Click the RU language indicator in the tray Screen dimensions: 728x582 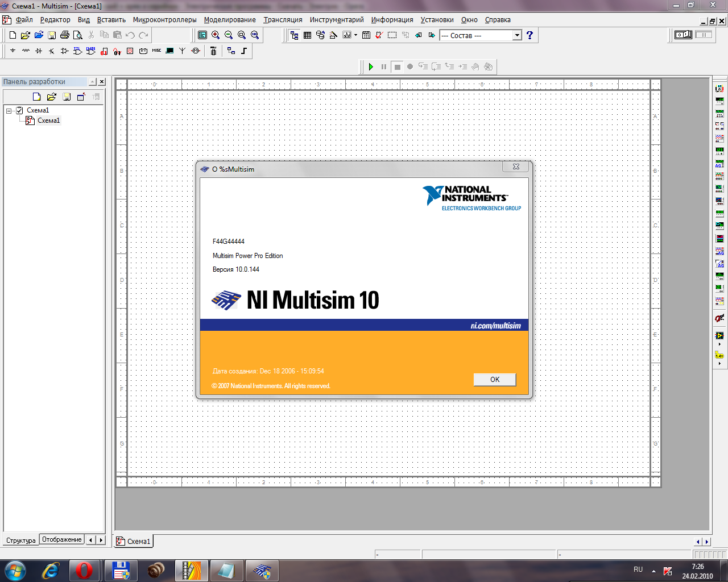click(x=638, y=569)
